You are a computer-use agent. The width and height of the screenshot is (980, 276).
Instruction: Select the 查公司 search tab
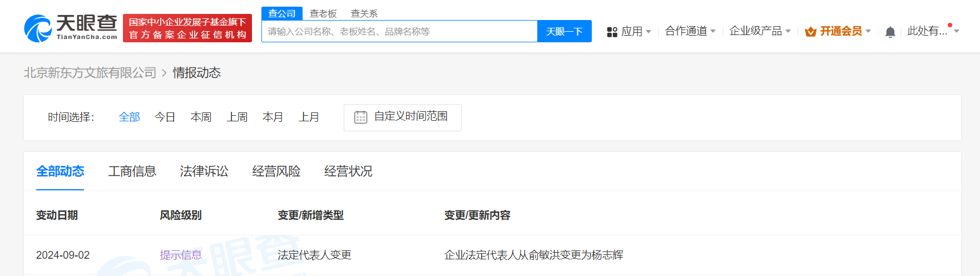[x=281, y=13]
